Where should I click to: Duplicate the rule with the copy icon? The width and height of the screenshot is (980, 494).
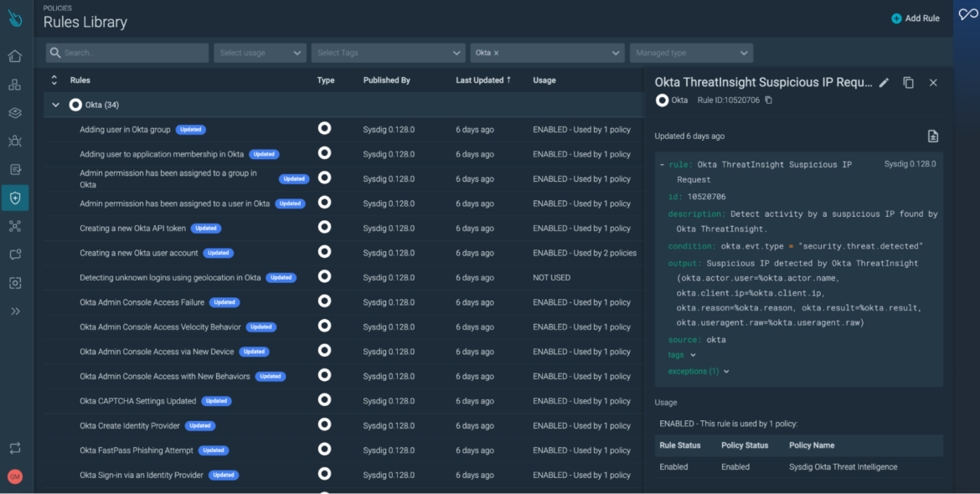[909, 82]
